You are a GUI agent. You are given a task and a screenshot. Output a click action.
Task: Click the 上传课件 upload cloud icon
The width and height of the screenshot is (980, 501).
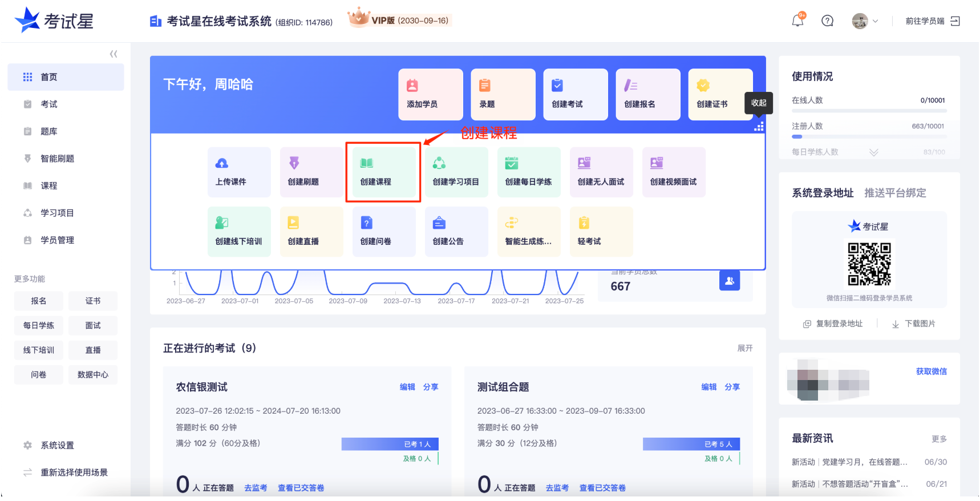click(x=222, y=164)
